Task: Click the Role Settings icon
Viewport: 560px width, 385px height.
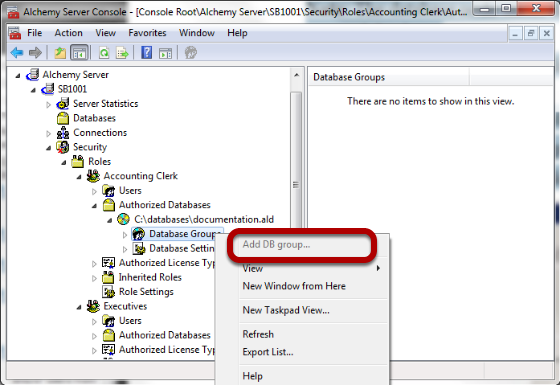Action: (x=109, y=292)
